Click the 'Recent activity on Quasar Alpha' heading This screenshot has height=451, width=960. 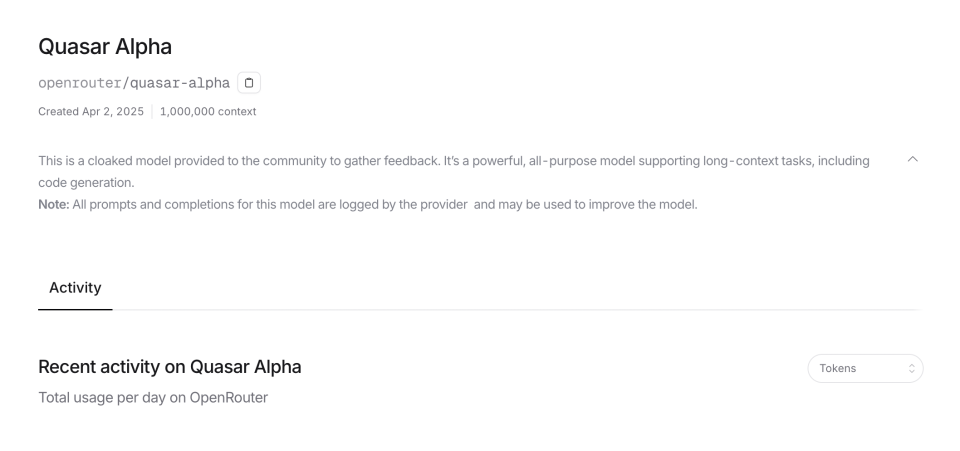click(x=169, y=367)
